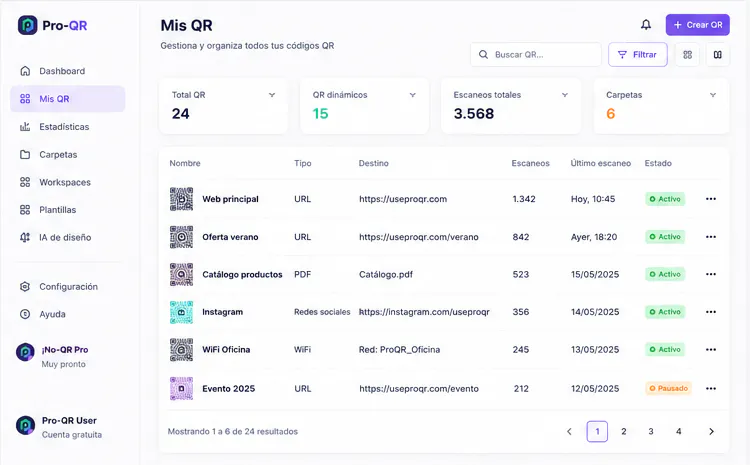750x465 pixels.
Task: Focus the Buscar QR search field
Action: pyautogui.click(x=536, y=55)
